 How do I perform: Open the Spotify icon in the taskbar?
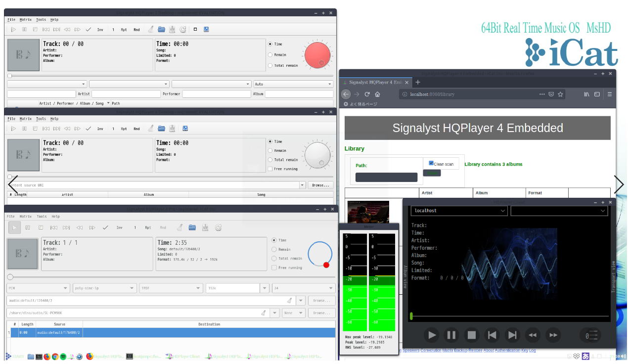coord(63,357)
